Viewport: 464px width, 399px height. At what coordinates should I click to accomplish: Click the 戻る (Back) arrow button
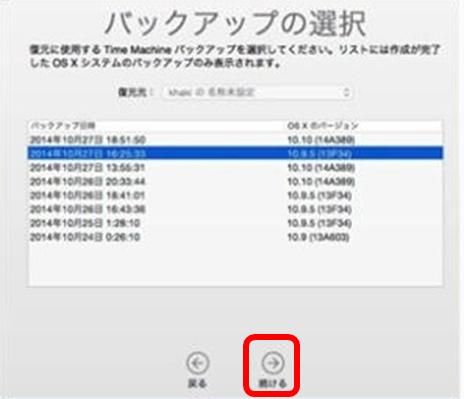click(x=198, y=363)
